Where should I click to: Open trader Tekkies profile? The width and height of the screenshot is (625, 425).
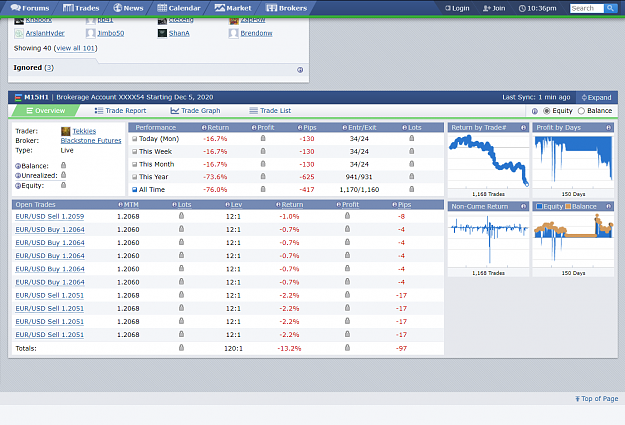84,131
